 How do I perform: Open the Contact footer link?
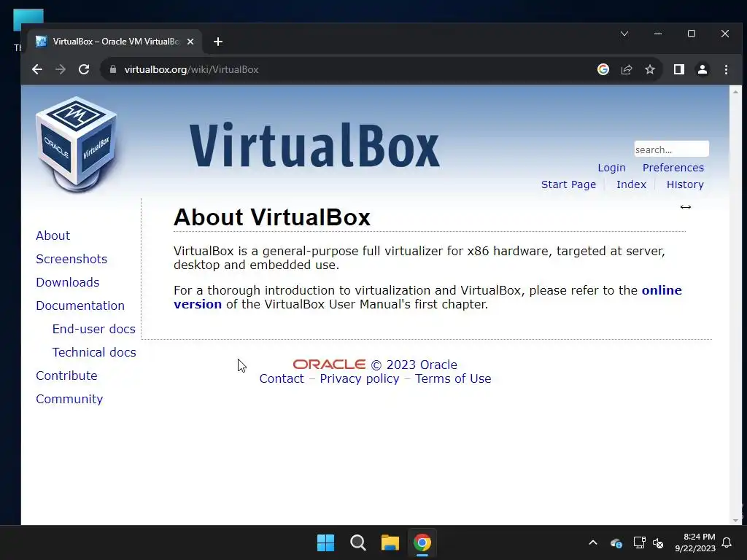tap(282, 378)
